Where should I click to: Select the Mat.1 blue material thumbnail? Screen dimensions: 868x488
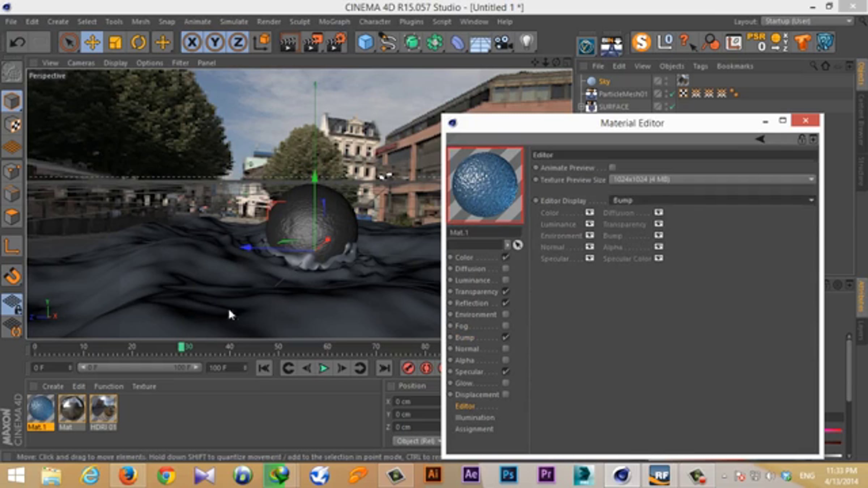pyautogui.click(x=41, y=409)
